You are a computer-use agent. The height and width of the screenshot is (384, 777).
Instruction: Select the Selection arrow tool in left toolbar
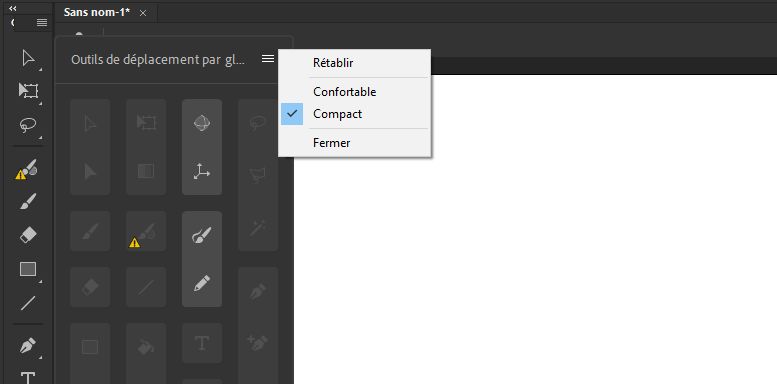pyautogui.click(x=28, y=58)
